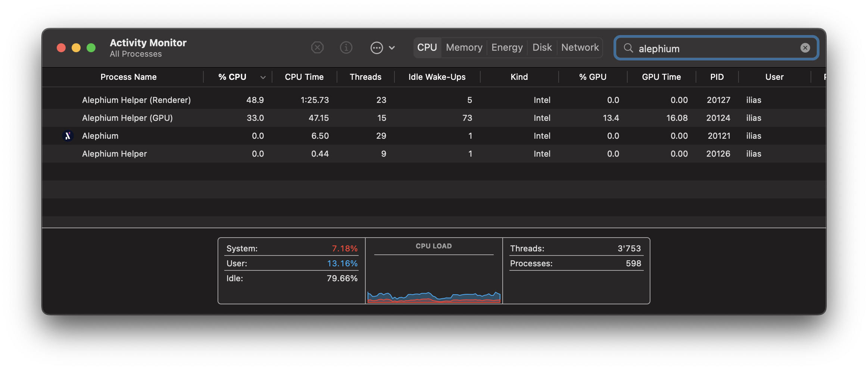Click CPU Time 1:25.73
868x370 pixels.
(315, 100)
